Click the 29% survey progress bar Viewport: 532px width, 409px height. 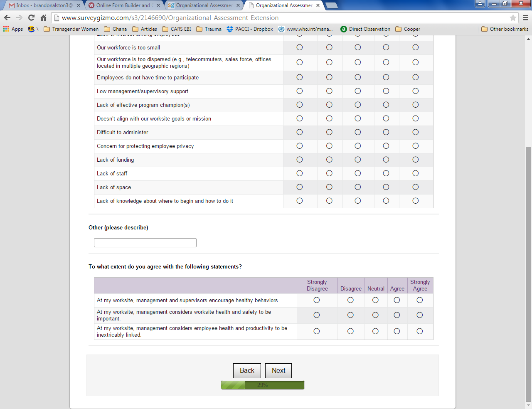263,385
